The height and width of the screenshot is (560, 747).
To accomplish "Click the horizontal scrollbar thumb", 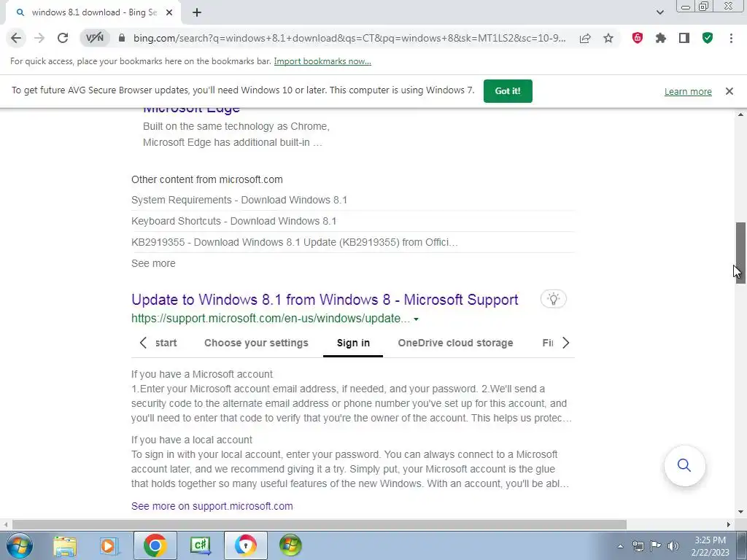I will coord(320,524).
